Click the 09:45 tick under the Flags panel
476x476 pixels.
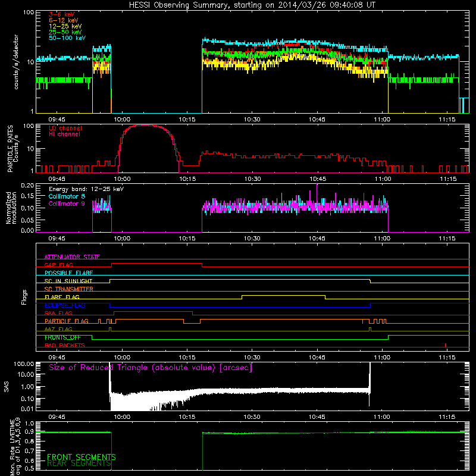(x=57, y=358)
